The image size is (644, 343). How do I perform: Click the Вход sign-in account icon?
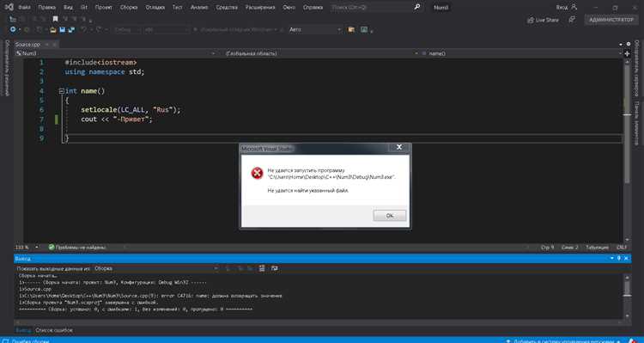point(574,7)
